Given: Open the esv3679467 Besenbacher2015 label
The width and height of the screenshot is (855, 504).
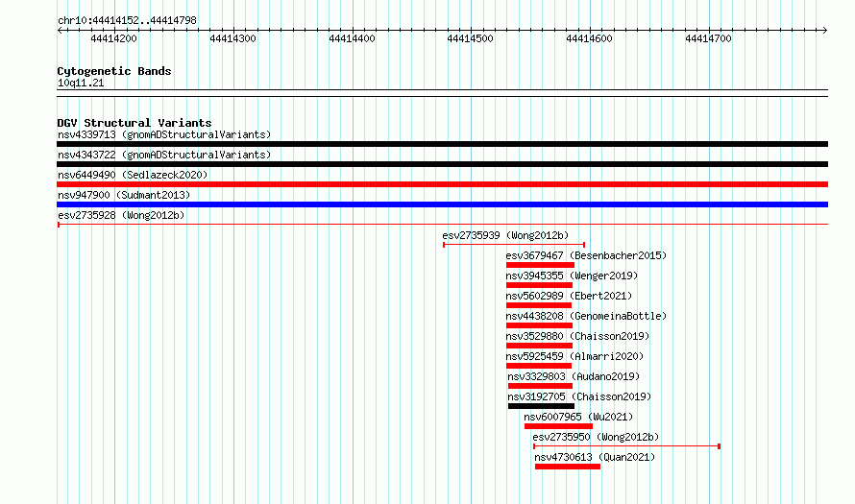Looking at the screenshot, I should 586,255.
